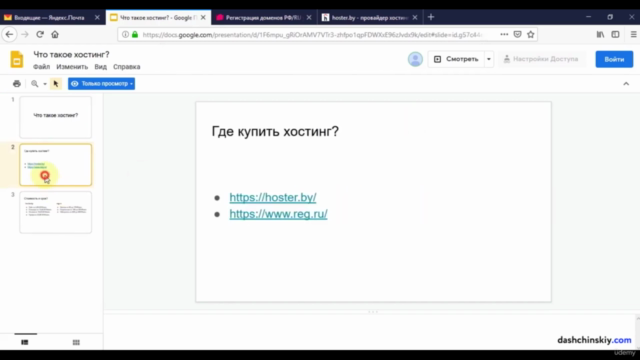Click the browser Back arrow
This screenshot has width=640, height=360.
(9, 35)
